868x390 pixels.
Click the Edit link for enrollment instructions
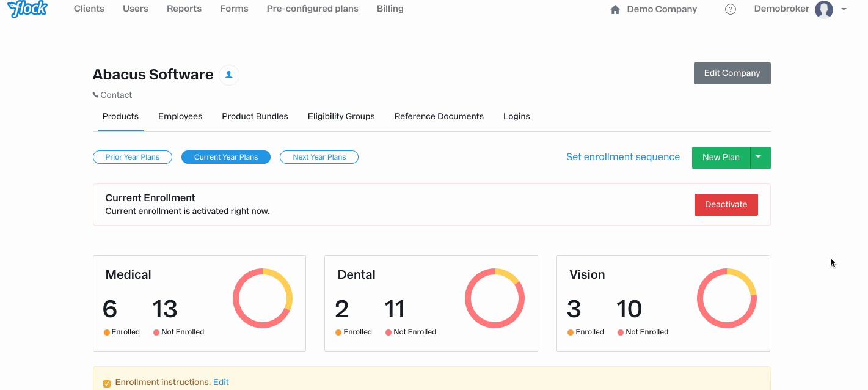[221, 382]
